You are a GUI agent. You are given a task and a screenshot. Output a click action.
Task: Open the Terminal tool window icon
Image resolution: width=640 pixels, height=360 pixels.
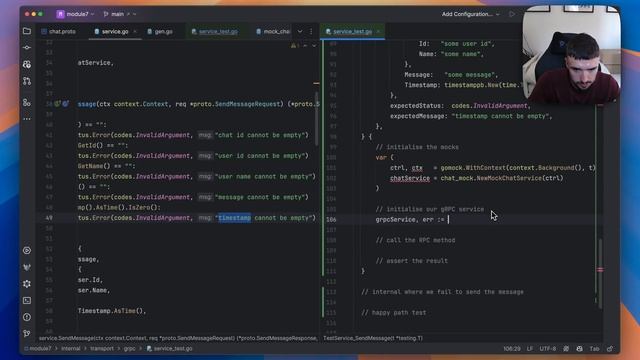27,300
